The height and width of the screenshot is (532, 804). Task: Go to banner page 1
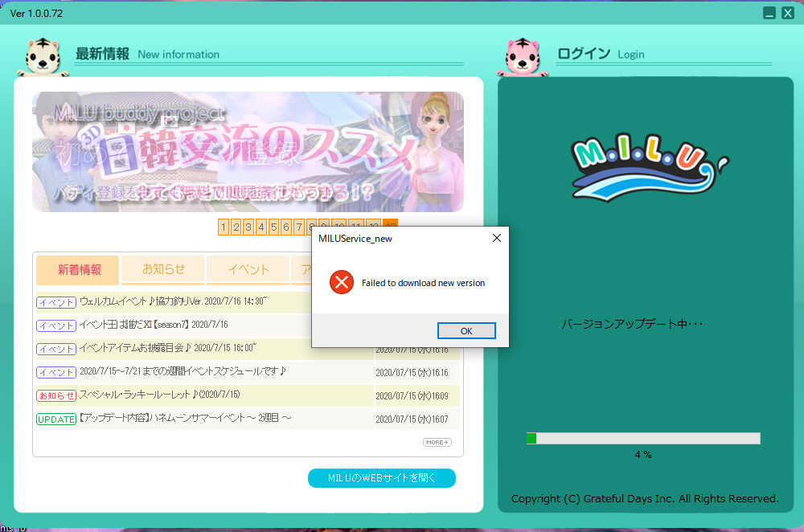pyautogui.click(x=224, y=227)
